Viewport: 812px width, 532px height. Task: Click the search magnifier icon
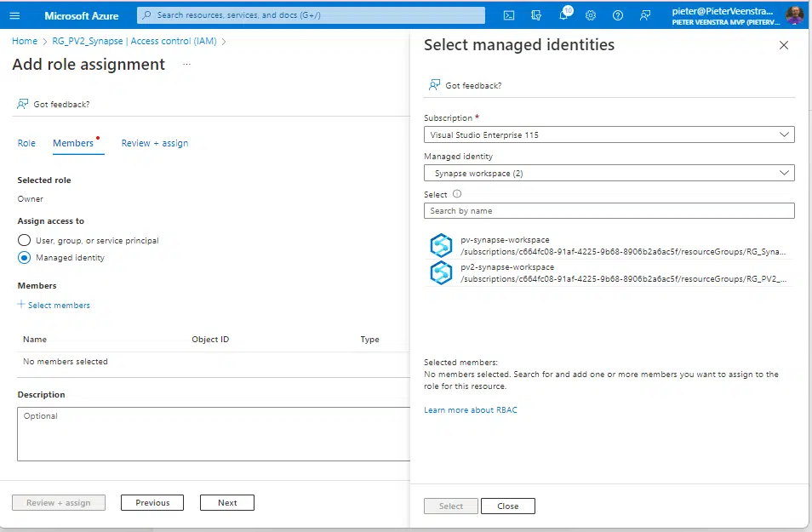[146, 15]
